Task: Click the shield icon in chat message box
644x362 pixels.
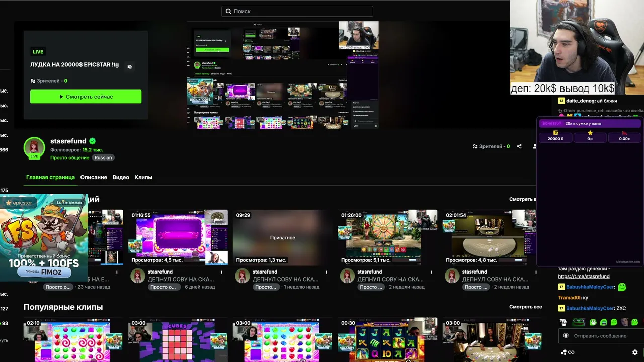Action: click(x=566, y=336)
